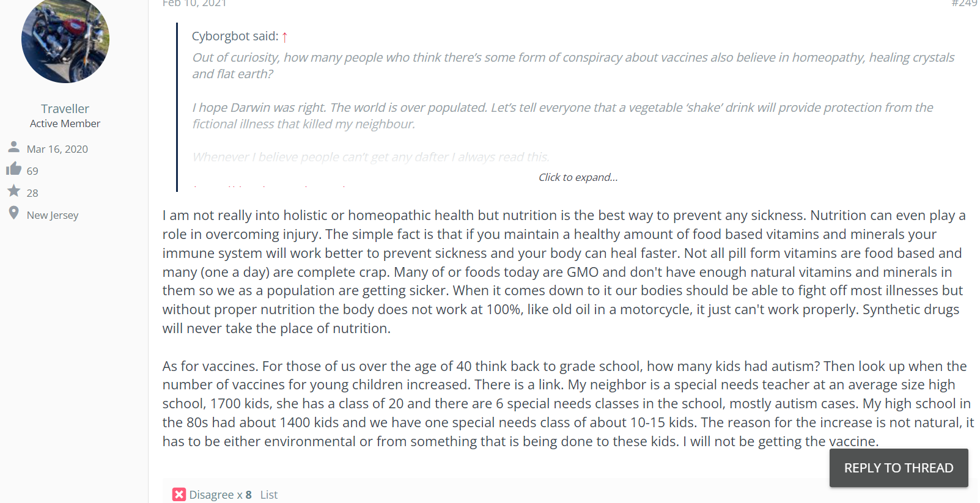The width and height of the screenshot is (980, 503).
Task: Click the Mar 16, 2020 join date
Action: [57, 149]
